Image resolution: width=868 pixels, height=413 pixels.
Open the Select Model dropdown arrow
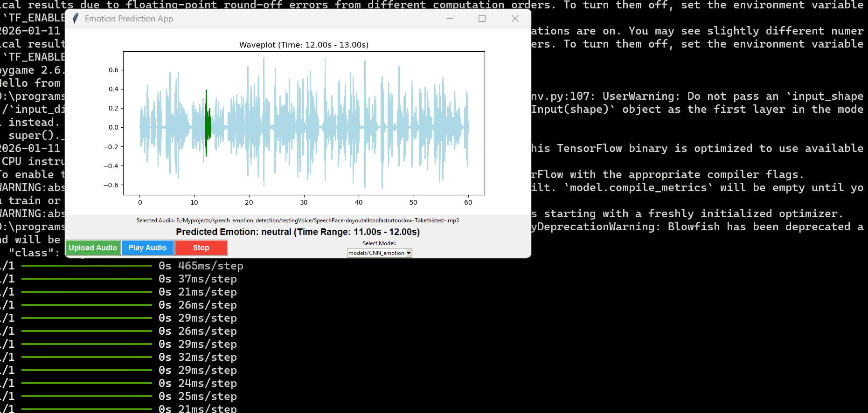[409, 253]
